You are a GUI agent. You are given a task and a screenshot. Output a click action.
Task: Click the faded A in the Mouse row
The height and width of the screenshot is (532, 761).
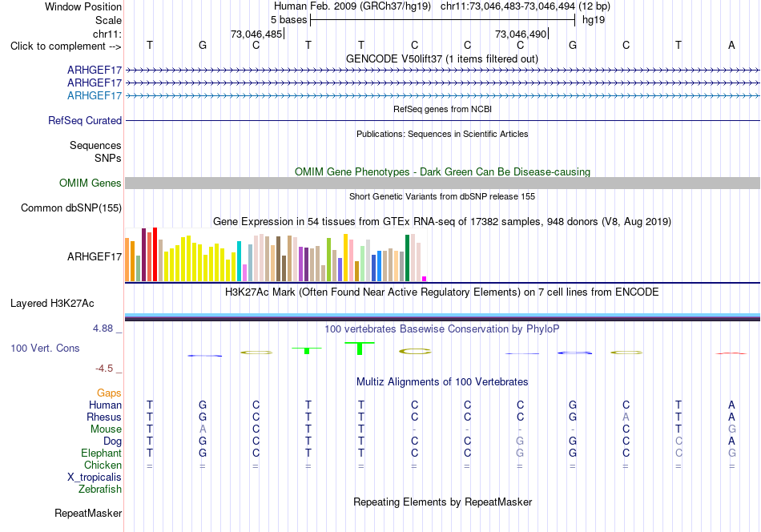pyautogui.click(x=203, y=429)
